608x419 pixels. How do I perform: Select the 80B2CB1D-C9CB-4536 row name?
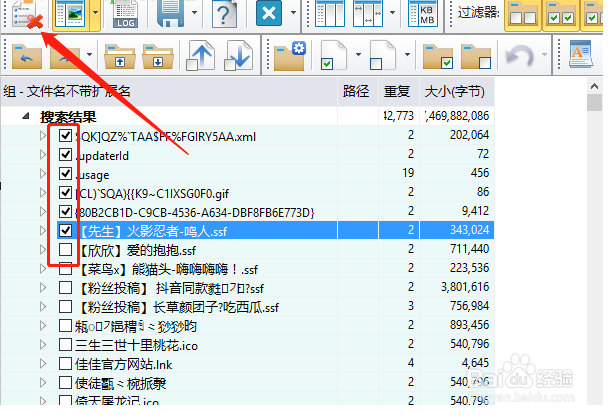[194, 212]
